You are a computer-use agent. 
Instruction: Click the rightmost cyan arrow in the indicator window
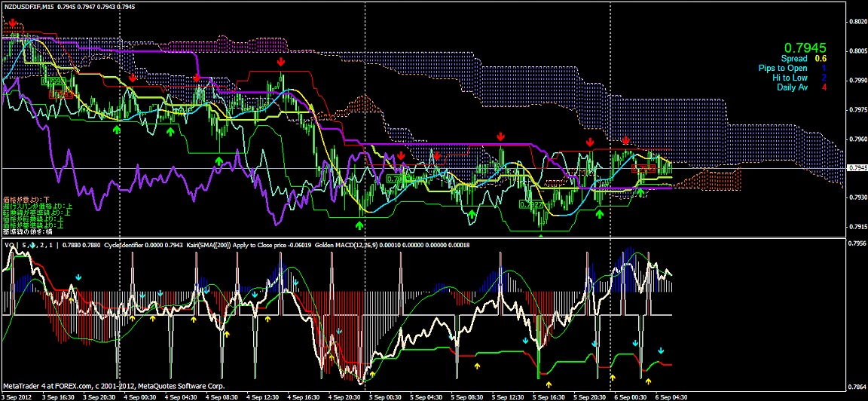tap(661, 350)
